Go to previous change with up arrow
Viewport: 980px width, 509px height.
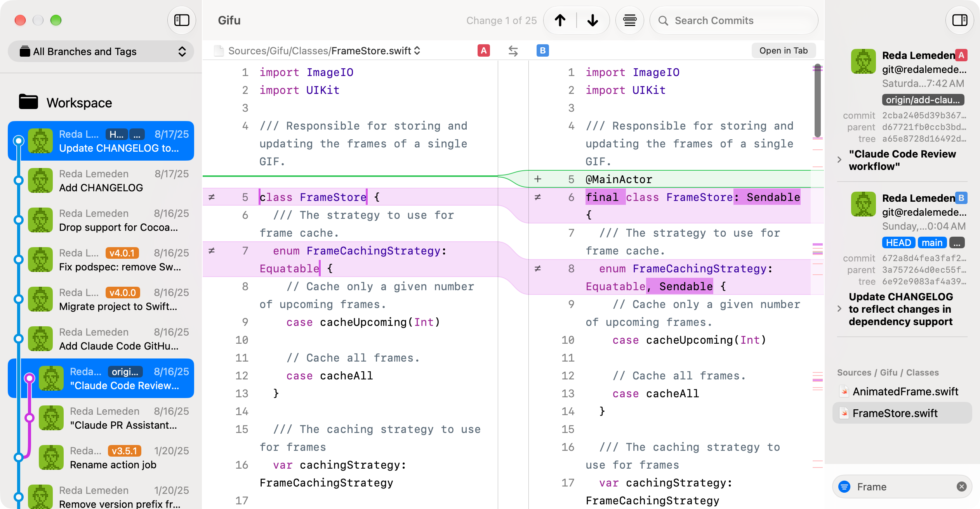coord(560,20)
